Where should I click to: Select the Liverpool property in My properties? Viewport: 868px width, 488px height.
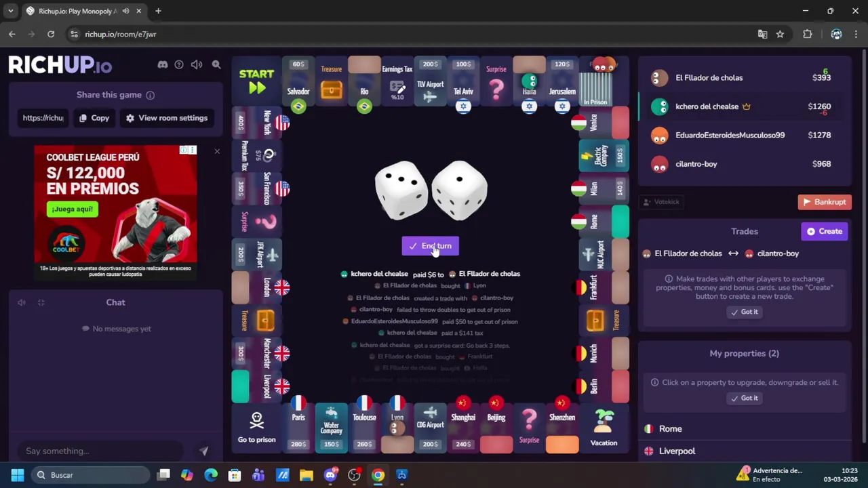coord(744,451)
